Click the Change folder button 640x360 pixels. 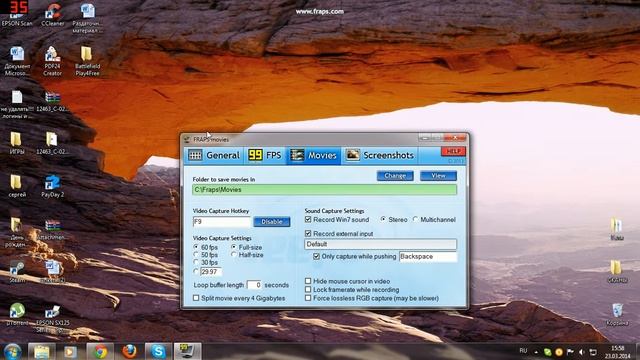395,176
